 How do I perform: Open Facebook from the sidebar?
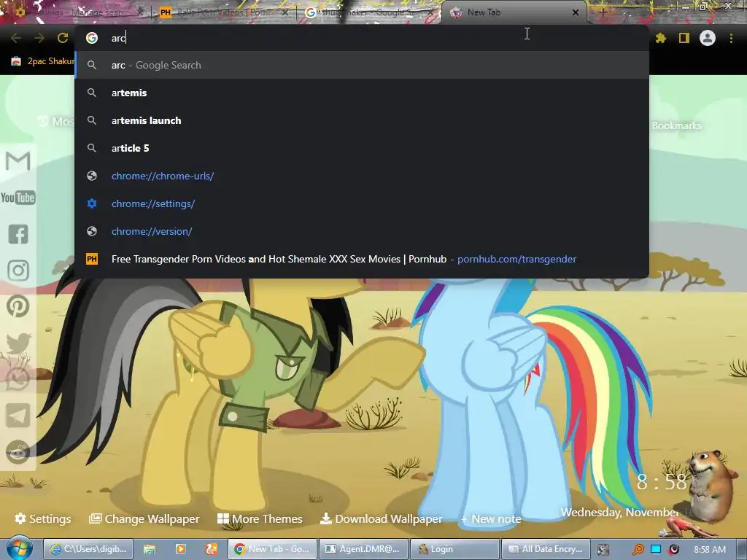click(18, 234)
